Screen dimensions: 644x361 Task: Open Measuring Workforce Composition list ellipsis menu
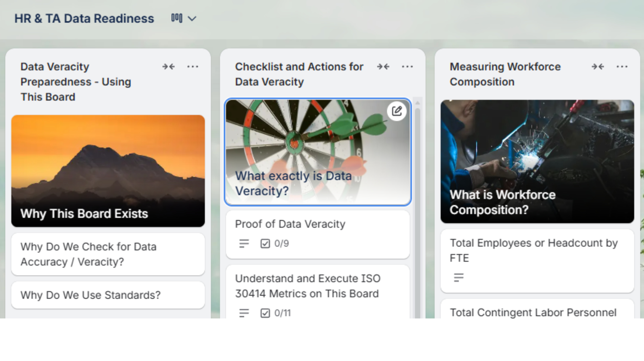click(x=622, y=67)
